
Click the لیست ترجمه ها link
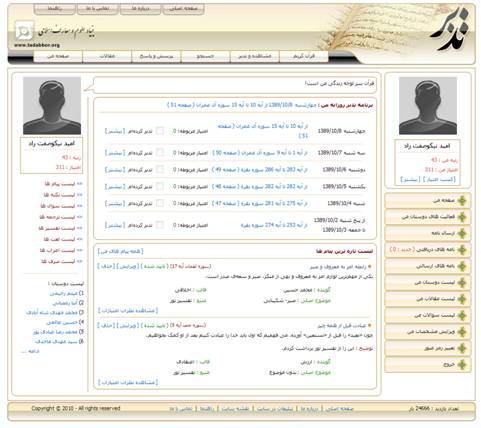click(57, 217)
